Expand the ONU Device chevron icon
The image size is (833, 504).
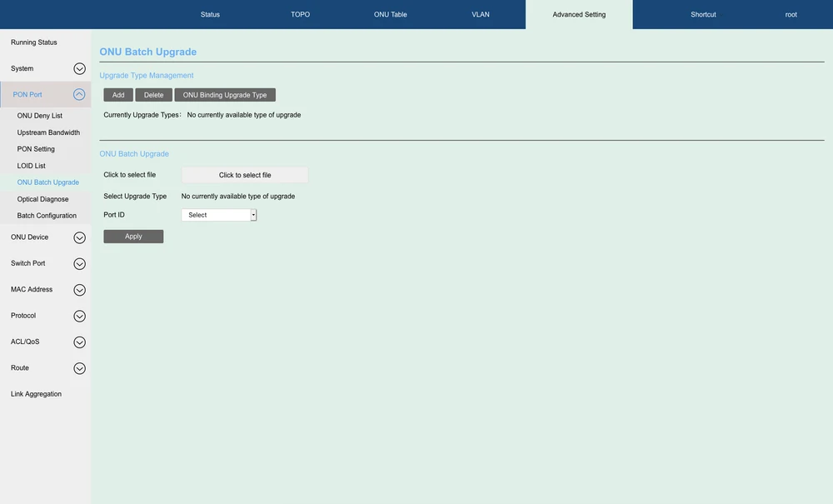79,237
